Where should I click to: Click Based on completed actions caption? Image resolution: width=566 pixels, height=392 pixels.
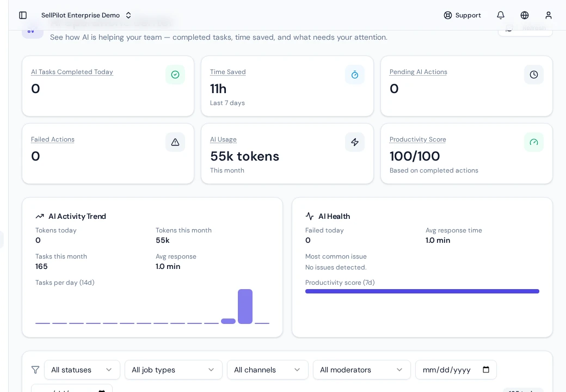(434, 170)
